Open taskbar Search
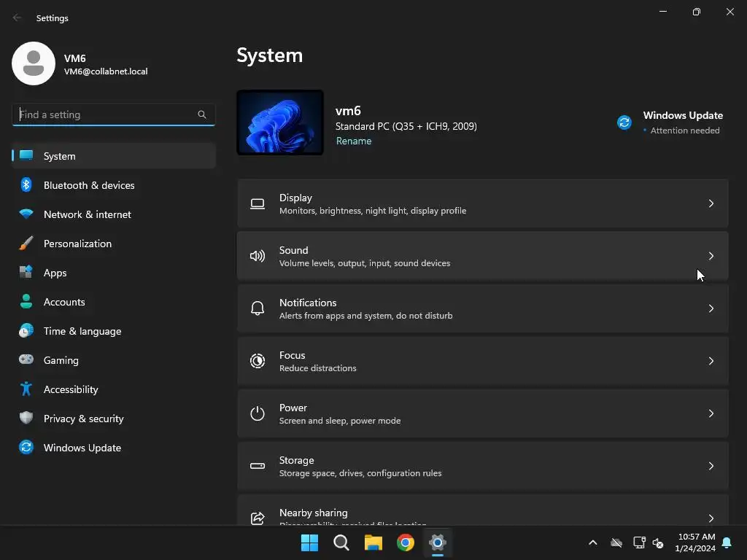Screen dimensions: 747x560 pyautogui.click(x=341, y=542)
